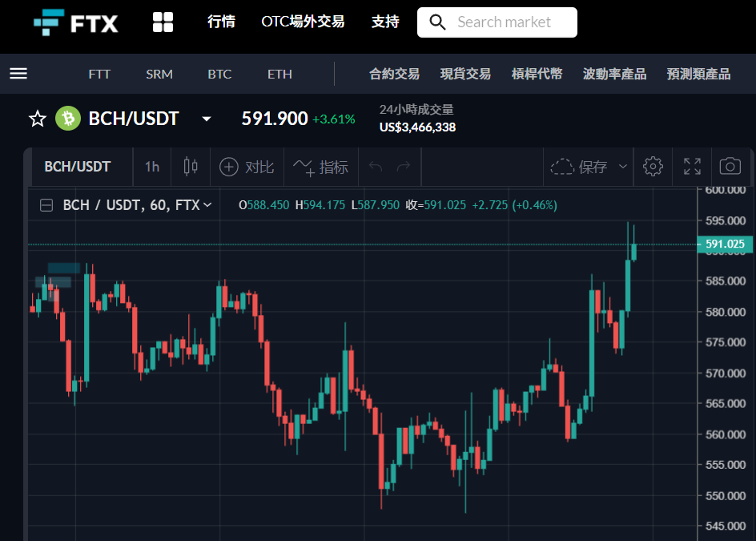This screenshot has width=756, height=541.
Task: Click the cloud 保存 save button
Action: pyautogui.click(x=579, y=167)
